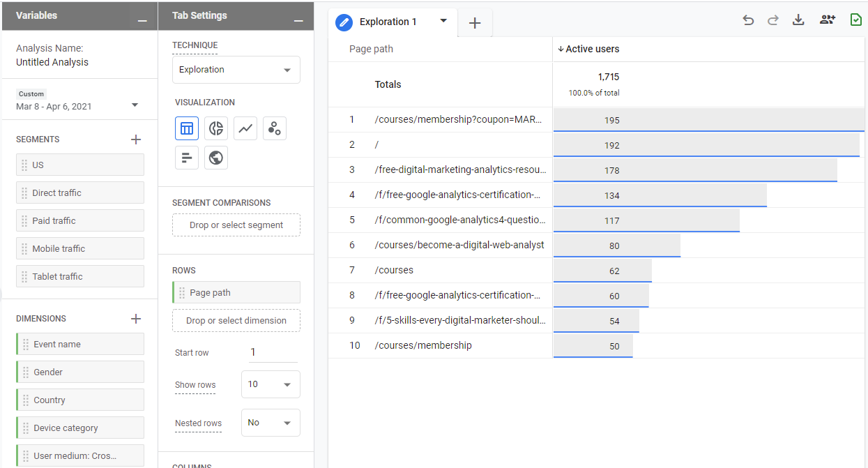868x468 pixels.
Task: Expand the Show rows dropdown
Action: point(271,384)
